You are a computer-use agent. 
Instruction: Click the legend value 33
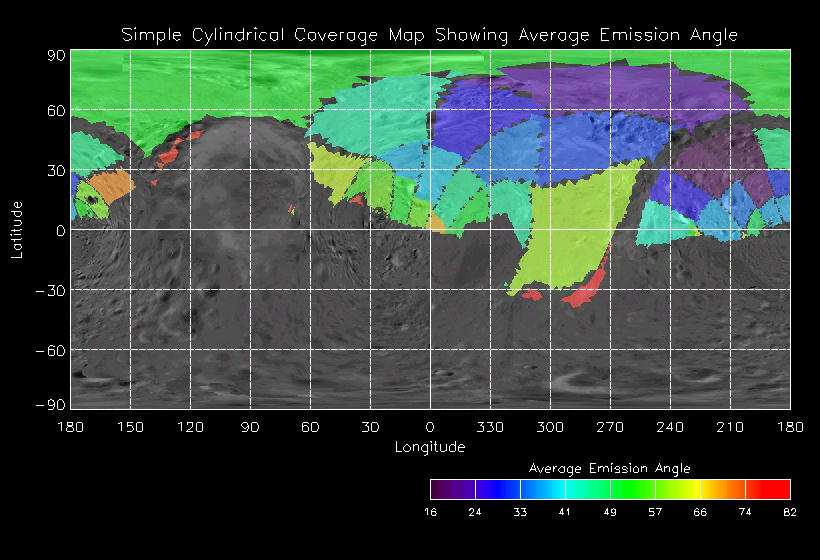520,512
